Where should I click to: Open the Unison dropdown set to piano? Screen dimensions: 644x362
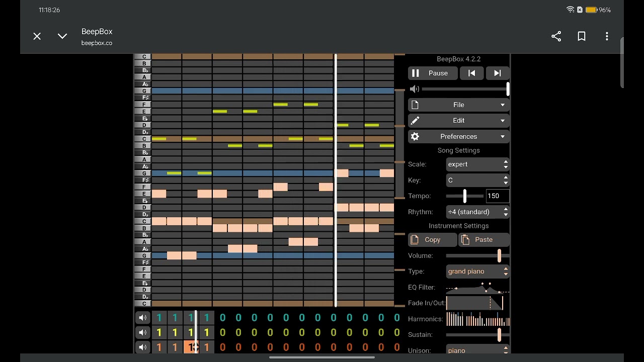(x=477, y=350)
